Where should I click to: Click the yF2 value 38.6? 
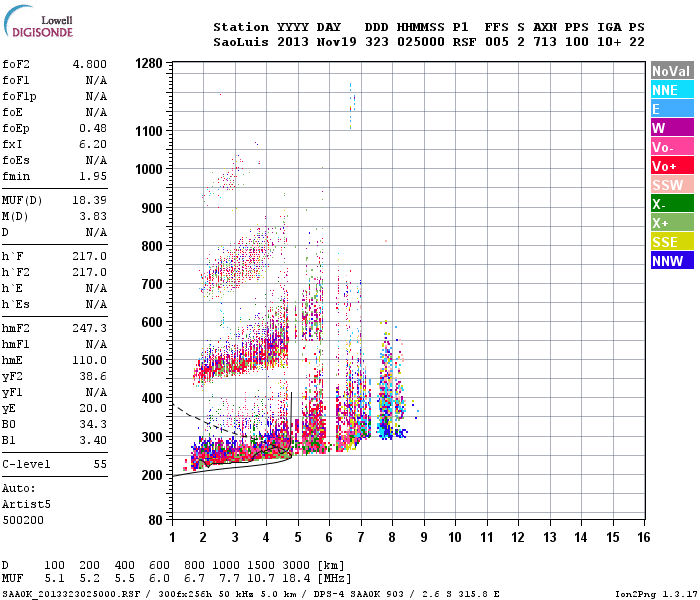(x=93, y=376)
